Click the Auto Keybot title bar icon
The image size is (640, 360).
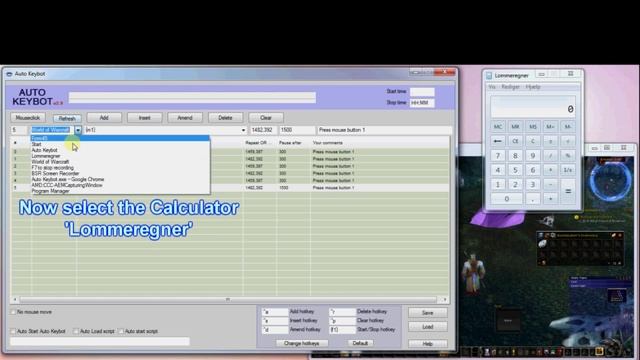(x=9, y=74)
